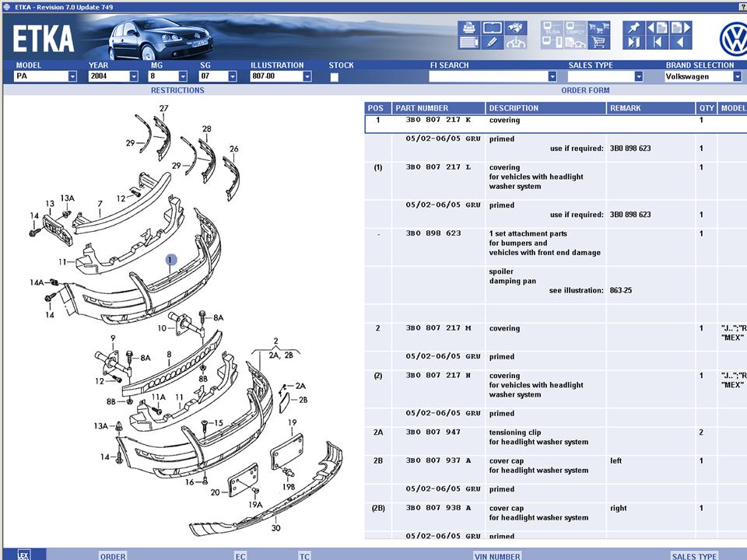This screenshot has width=747, height=560.
Task: Click the REMARK column header
Action: 651,108
